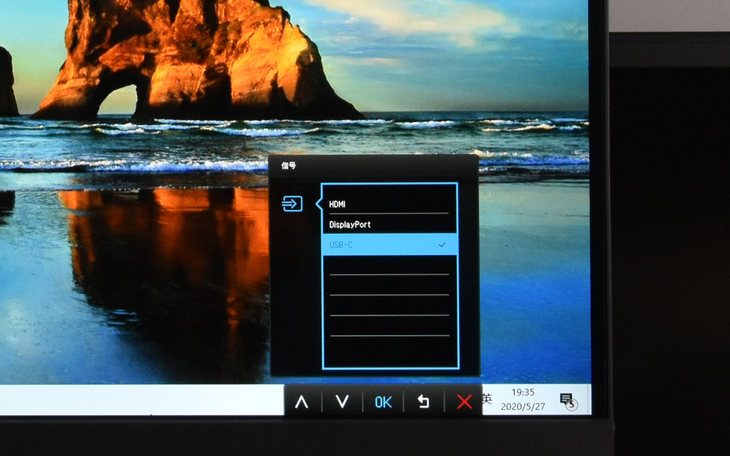Open the notification center icon in the taskbar
Image resolution: width=730 pixels, height=456 pixels.
[567, 400]
